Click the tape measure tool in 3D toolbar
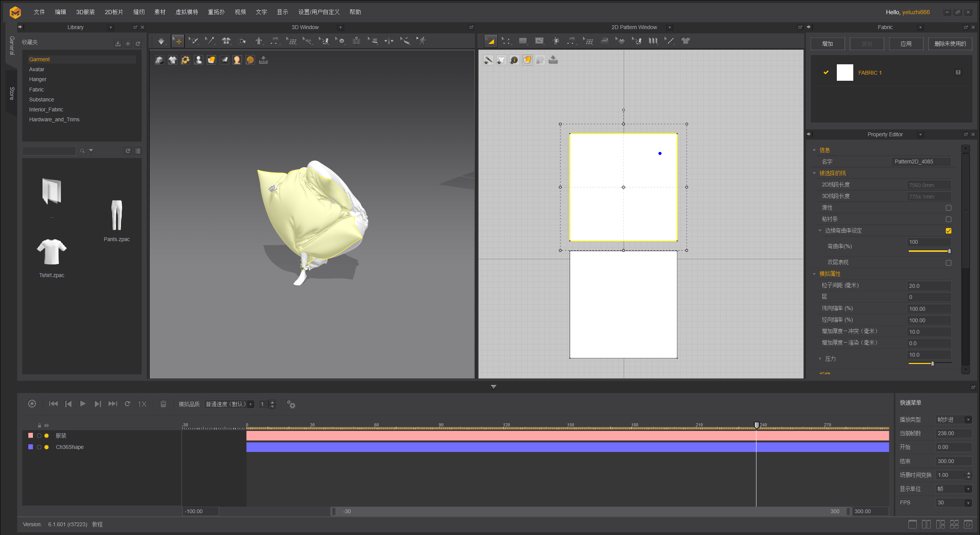This screenshot has height=535, width=980. pos(405,41)
